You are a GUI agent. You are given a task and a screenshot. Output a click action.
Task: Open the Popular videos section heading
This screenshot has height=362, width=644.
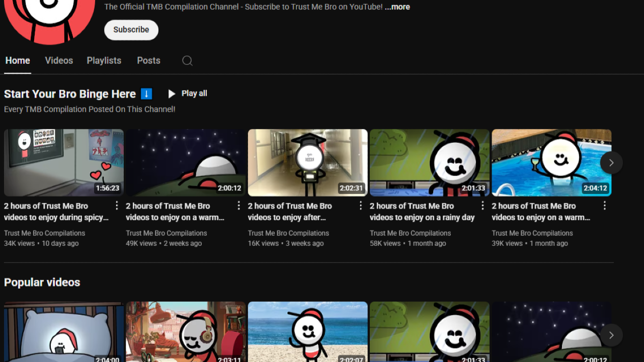[x=42, y=283]
